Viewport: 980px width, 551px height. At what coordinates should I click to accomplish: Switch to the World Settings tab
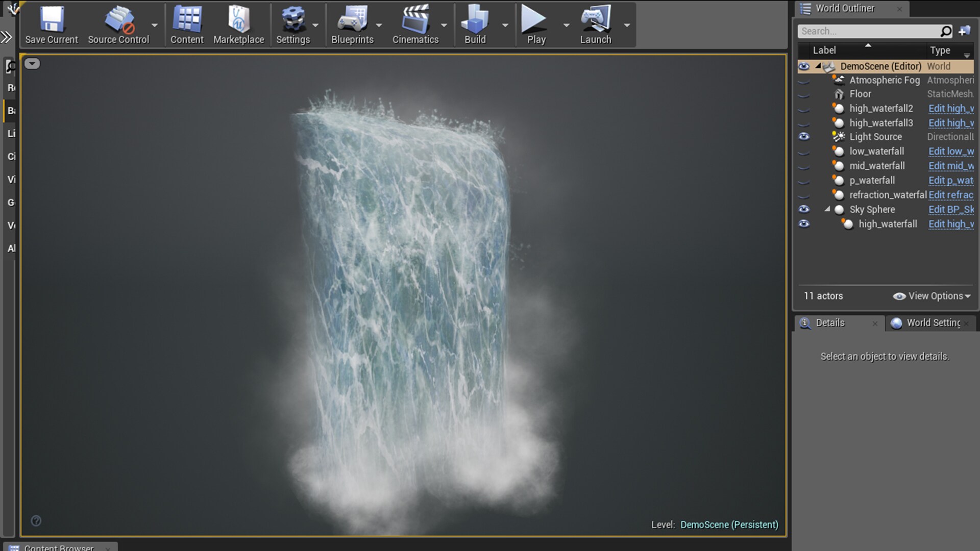(931, 322)
